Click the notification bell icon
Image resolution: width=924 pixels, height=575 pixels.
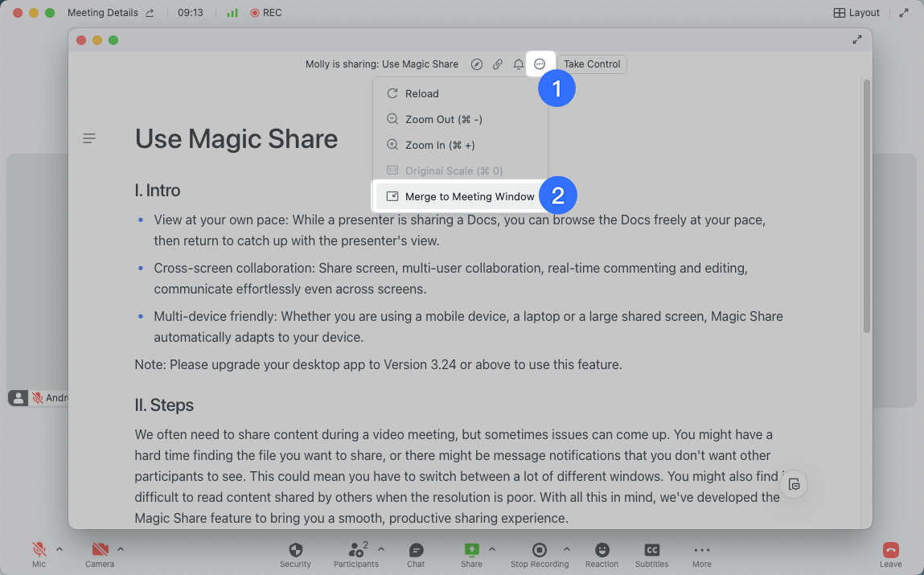tap(519, 64)
